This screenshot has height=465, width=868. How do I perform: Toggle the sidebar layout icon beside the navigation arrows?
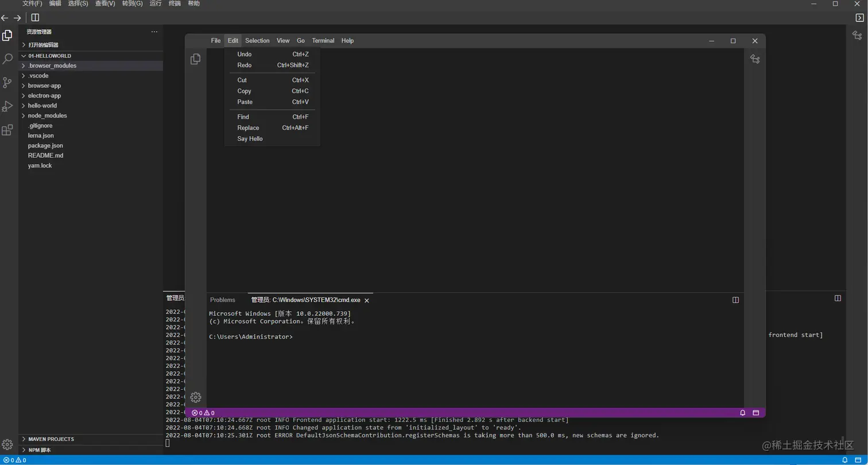[x=35, y=18]
